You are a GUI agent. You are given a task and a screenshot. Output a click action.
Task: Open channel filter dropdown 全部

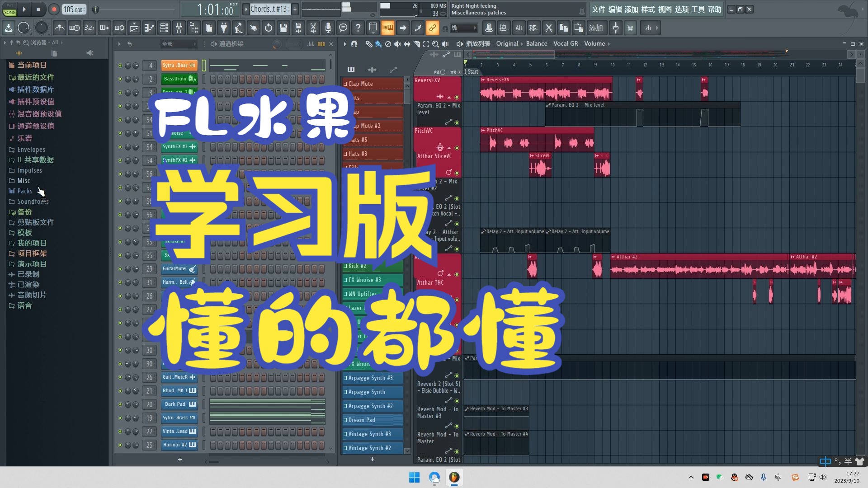point(179,44)
